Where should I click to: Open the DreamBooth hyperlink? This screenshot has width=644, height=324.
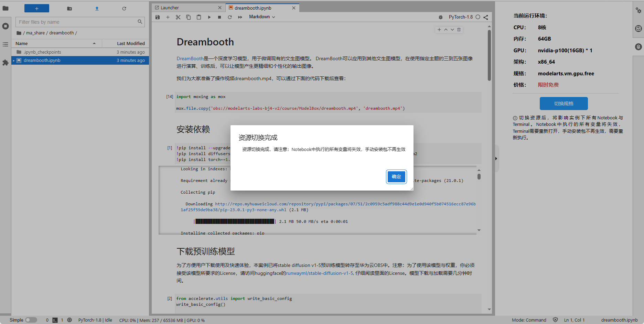[190, 58]
